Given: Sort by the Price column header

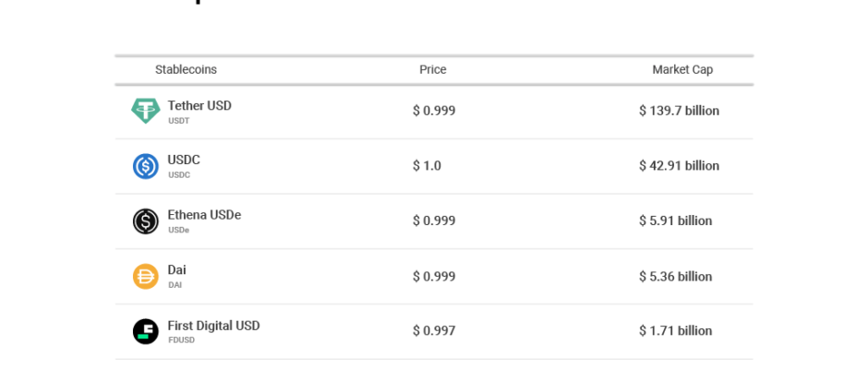Looking at the screenshot, I should click(x=433, y=70).
